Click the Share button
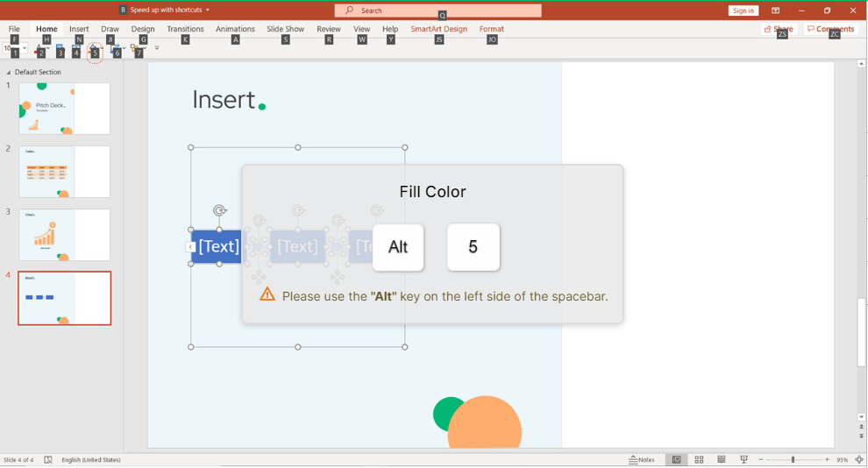 pyautogui.click(x=779, y=29)
